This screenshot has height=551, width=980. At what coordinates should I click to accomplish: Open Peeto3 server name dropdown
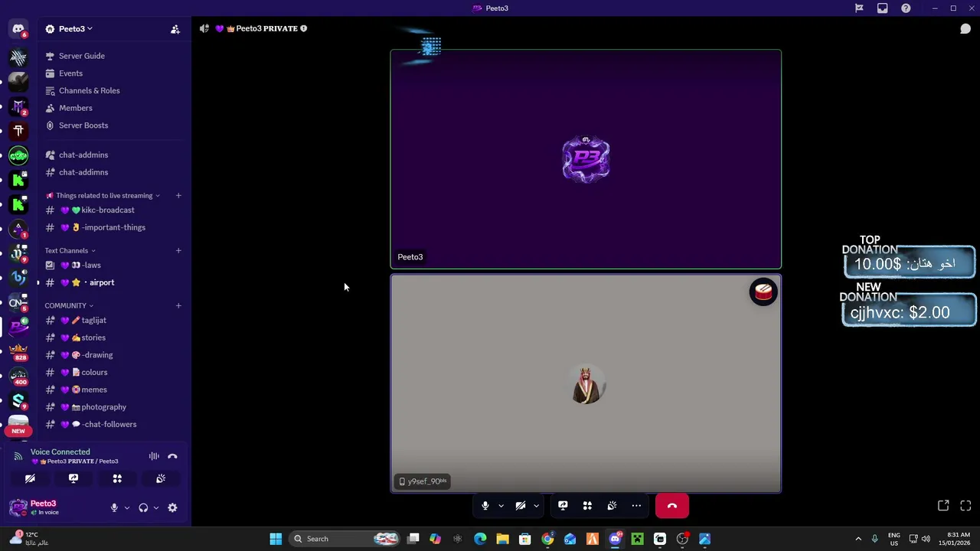click(x=75, y=29)
